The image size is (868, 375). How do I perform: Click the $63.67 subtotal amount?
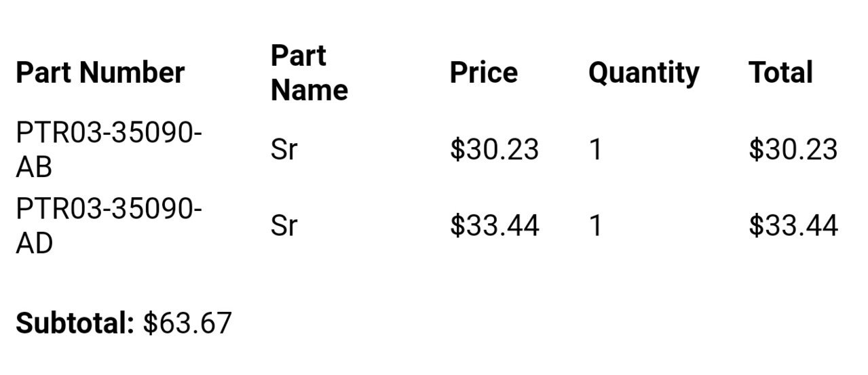187,323
